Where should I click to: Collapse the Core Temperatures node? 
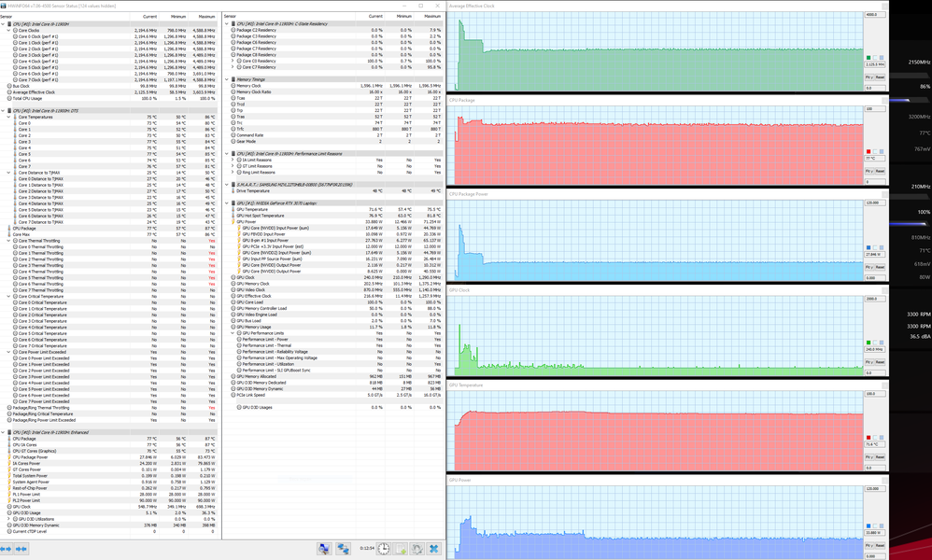coord(9,117)
